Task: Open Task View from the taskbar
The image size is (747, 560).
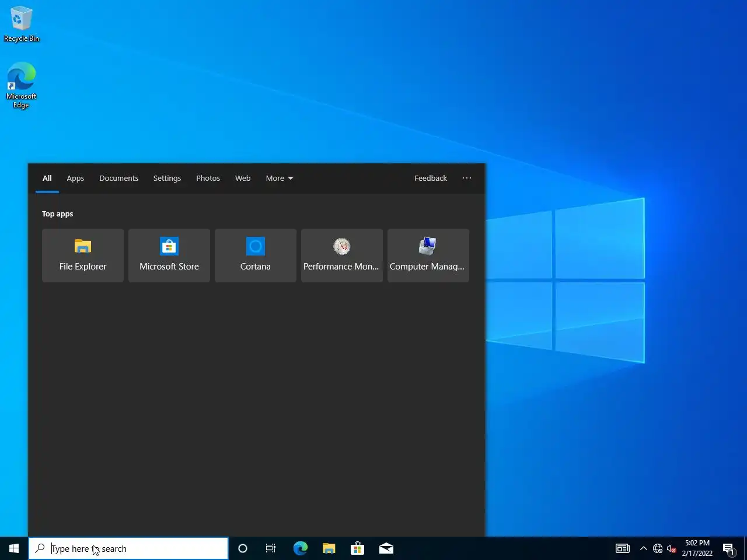Action: click(x=271, y=548)
